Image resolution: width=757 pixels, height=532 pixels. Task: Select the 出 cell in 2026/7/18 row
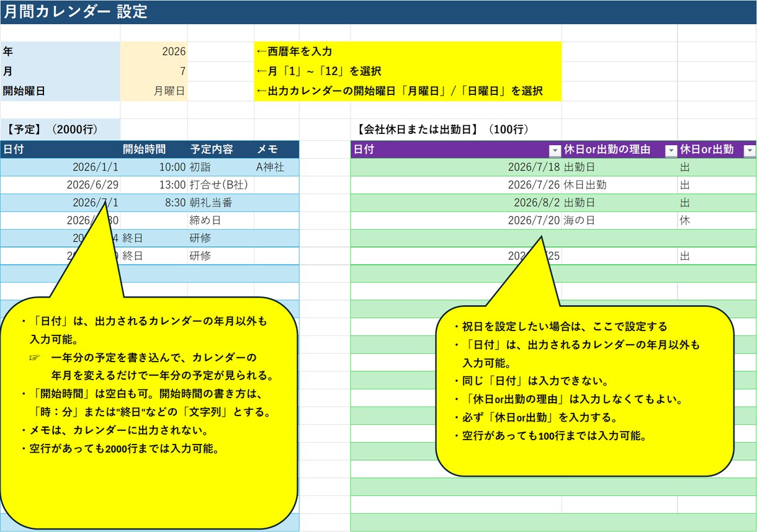(x=717, y=167)
